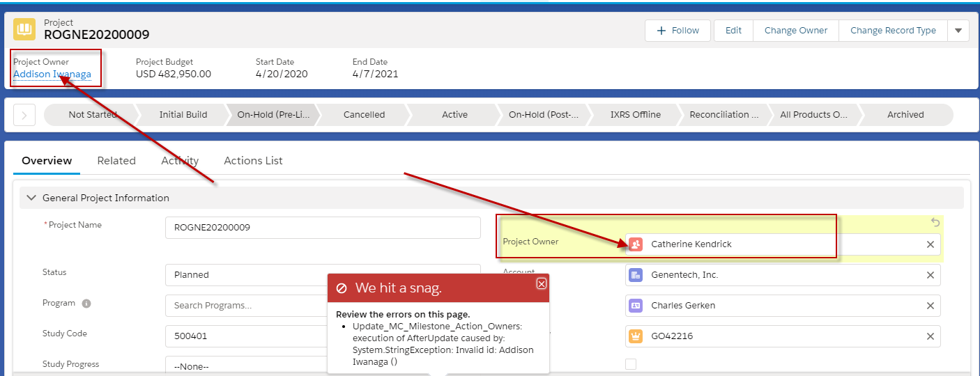Open the more actions dropdown arrow
The width and height of the screenshot is (980, 376).
[958, 31]
